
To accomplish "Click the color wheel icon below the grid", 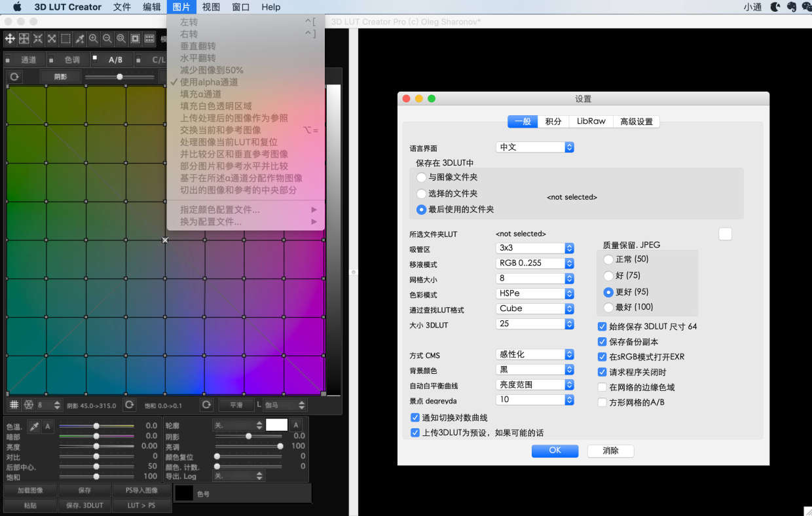I will (x=28, y=405).
